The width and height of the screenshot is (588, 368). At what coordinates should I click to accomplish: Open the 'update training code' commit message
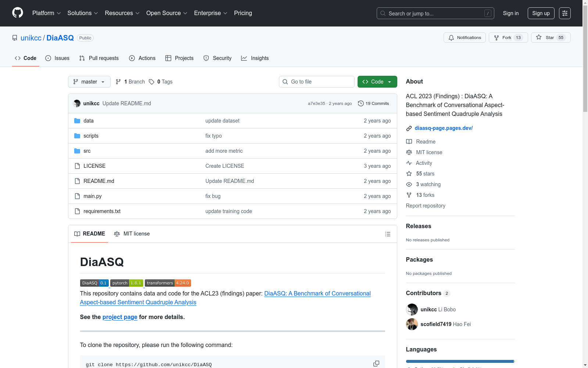229,211
